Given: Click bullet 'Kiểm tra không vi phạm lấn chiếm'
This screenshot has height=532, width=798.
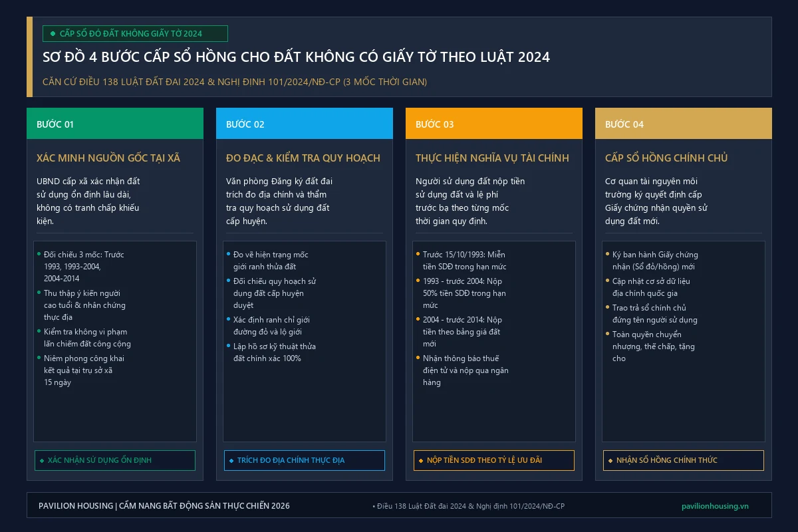Looking at the screenshot, I should click(x=84, y=338).
